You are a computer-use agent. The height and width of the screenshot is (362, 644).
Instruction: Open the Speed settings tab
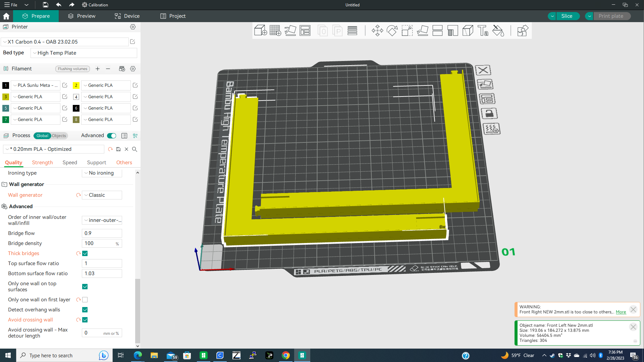(x=70, y=163)
